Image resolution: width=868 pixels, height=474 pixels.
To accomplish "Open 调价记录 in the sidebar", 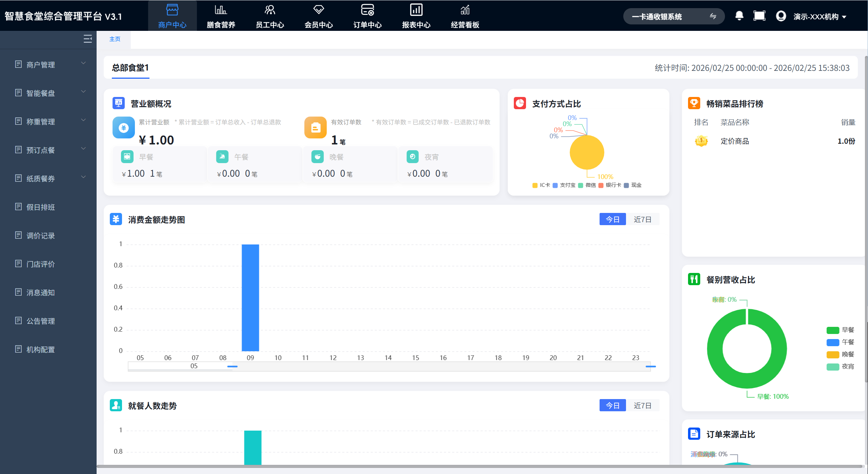I will 48,235.
